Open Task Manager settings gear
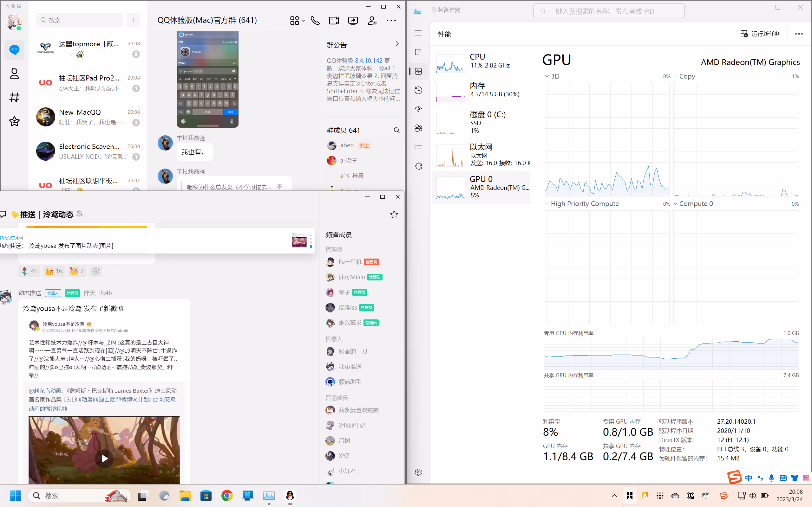 tap(418, 472)
